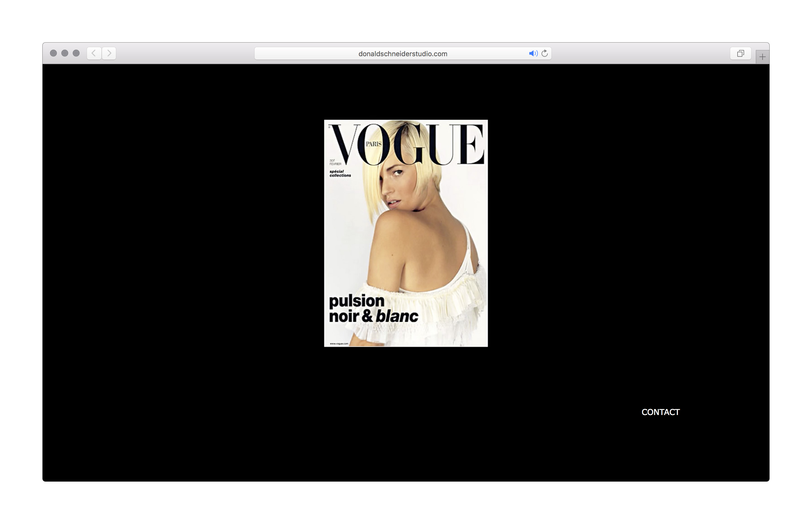
Task: Mute the tab audio speaker icon
Action: coord(533,53)
